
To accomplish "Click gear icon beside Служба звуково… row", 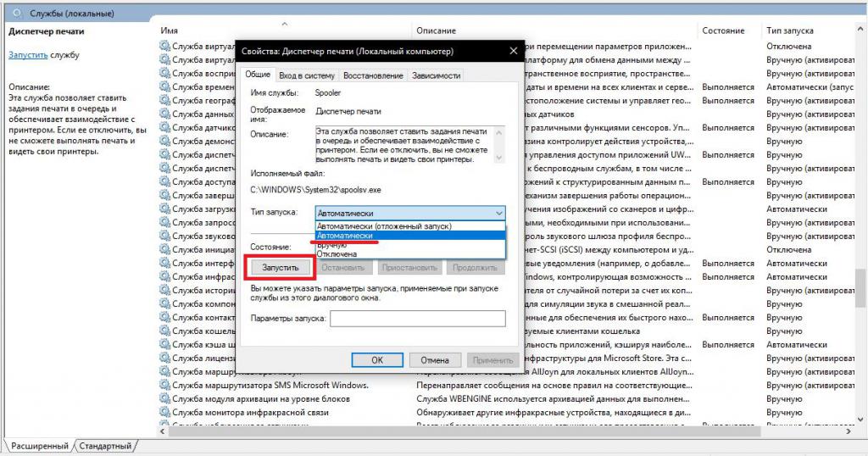I will click(x=165, y=236).
